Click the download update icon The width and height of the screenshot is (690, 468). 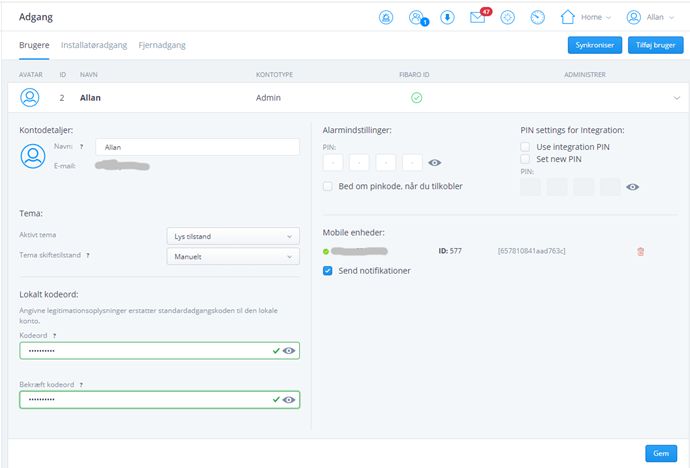click(447, 17)
